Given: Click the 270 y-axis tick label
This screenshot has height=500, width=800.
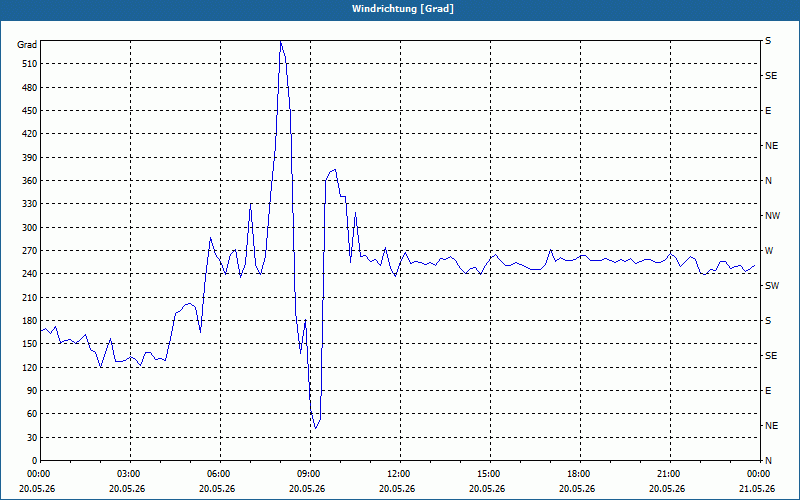Looking at the screenshot, I should point(30,251).
